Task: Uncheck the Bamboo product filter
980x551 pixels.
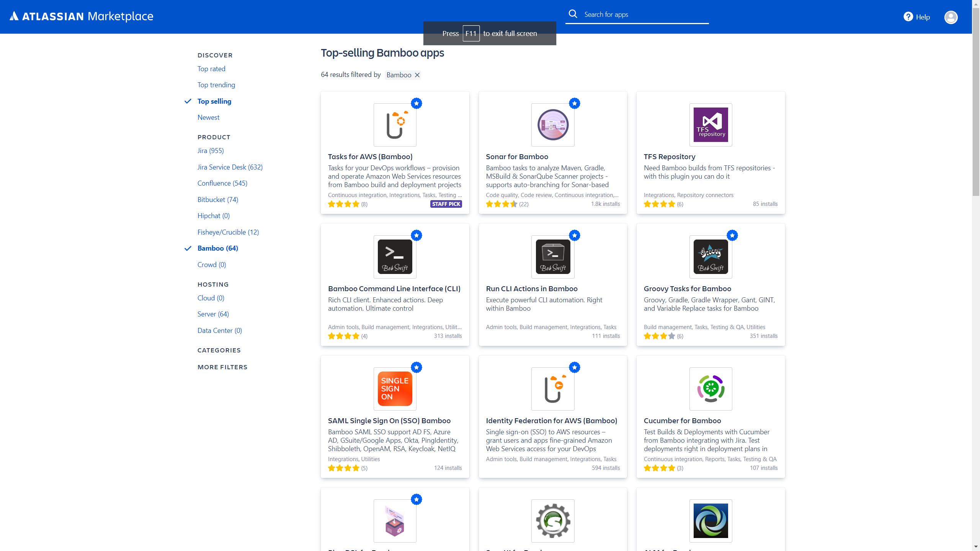Action: [x=217, y=248]
